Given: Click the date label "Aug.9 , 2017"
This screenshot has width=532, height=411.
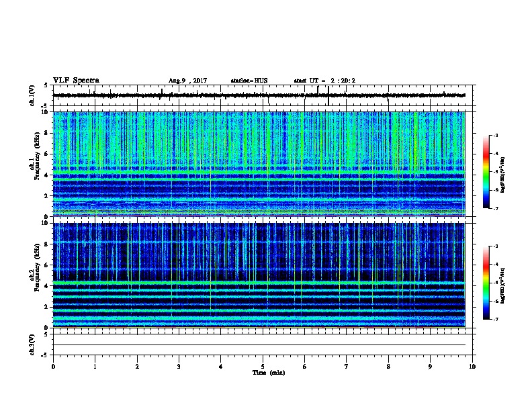Looking at the screenshot, I should coord(187,81).
